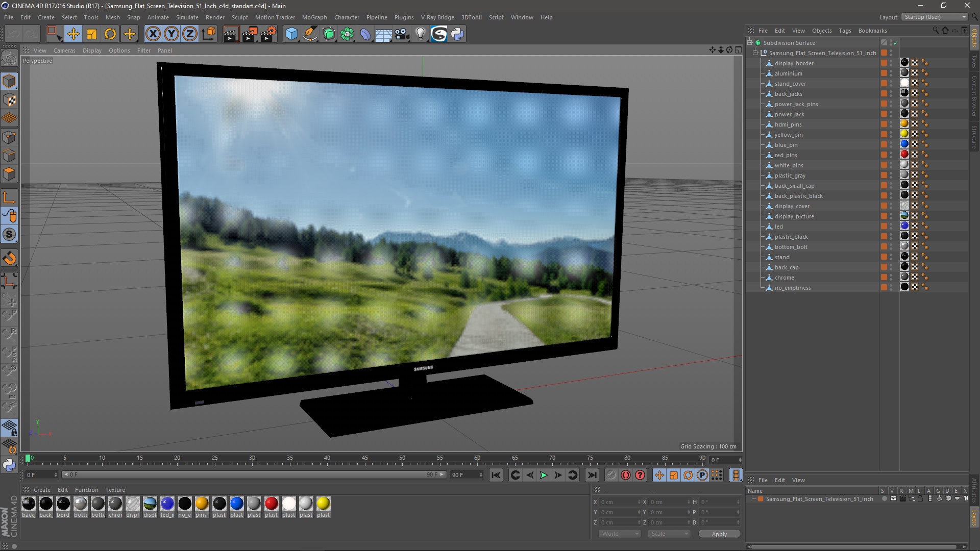This screenshot has height=551, width=980.
Task: Play the animation forward
Action: [x=544, y=475]
